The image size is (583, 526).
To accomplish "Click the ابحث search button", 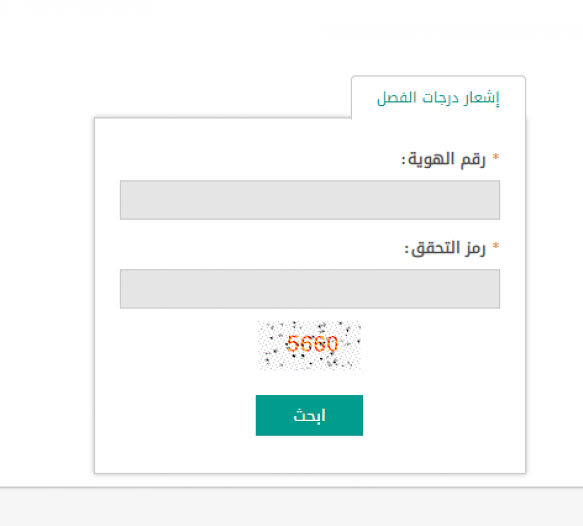I will (x=309, y=415).
